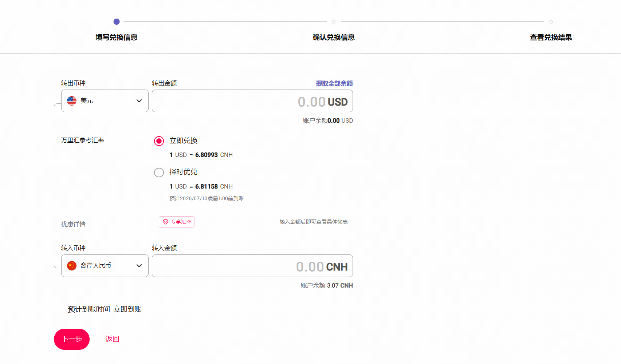The image size is (621, 364).
Task: Open the 转出币种 美元 dropdown
Action: click(x=105, y=101)
